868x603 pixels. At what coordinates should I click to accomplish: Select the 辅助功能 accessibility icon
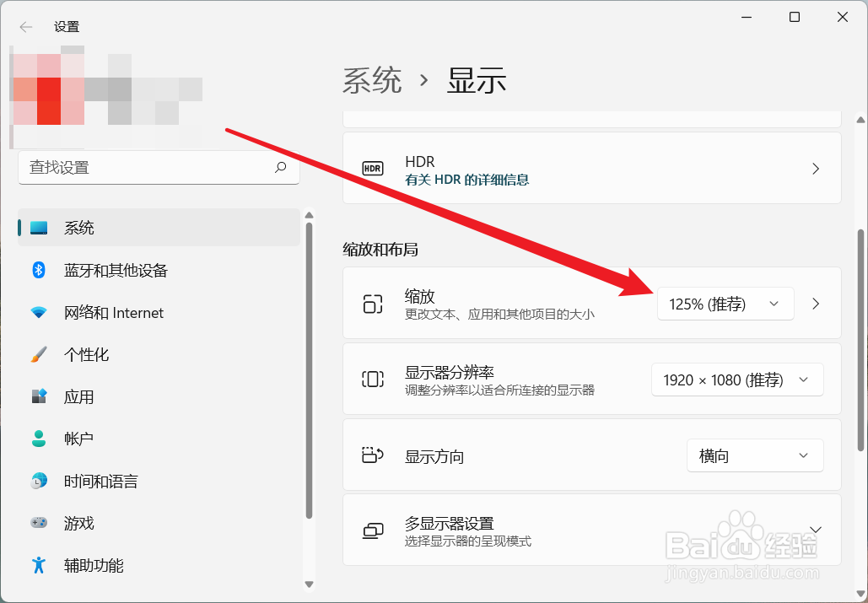click(39, 565)
